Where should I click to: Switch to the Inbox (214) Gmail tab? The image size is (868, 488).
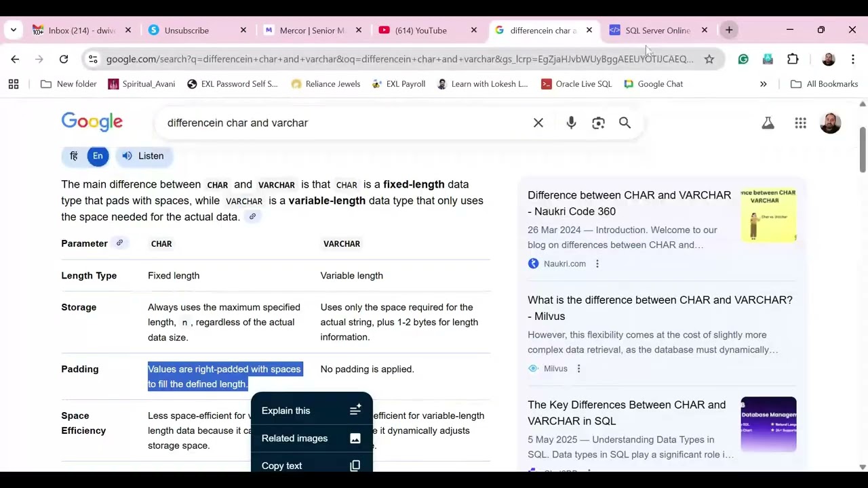tap(81, 30)
